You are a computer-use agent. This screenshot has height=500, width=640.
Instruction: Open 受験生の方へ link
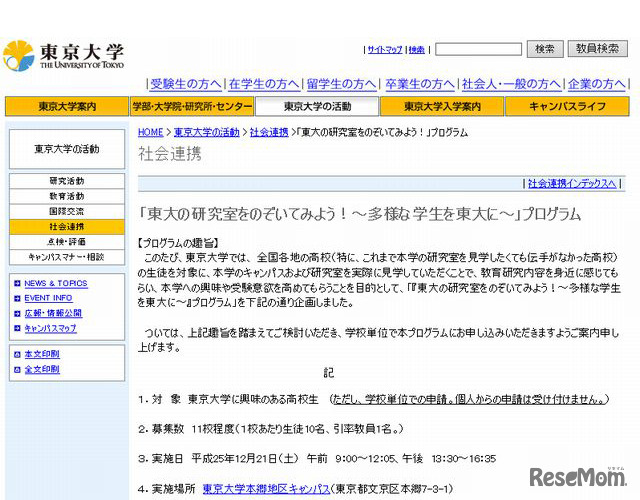pyautogui.click(x=186, y=84)
